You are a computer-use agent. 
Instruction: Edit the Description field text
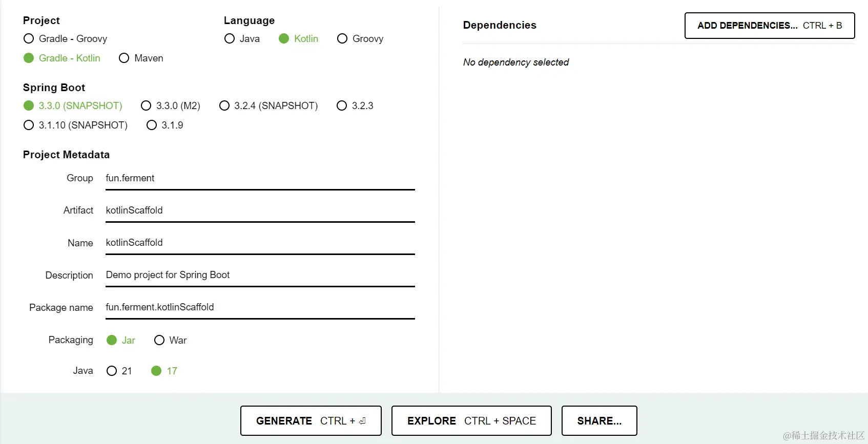pyautogui.click(x=260, y=276)
